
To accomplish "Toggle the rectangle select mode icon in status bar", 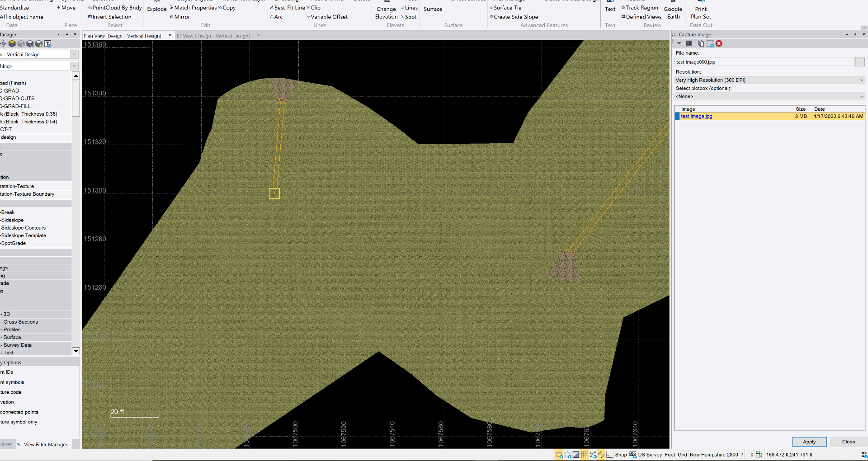I will (x=559, y=455).
